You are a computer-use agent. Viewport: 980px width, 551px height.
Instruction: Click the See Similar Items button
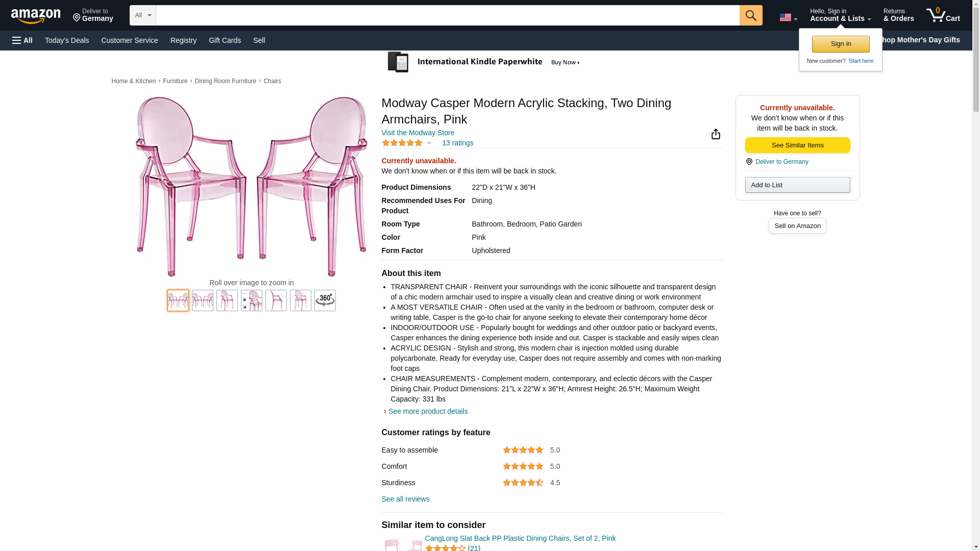click(x=797, y=145)
